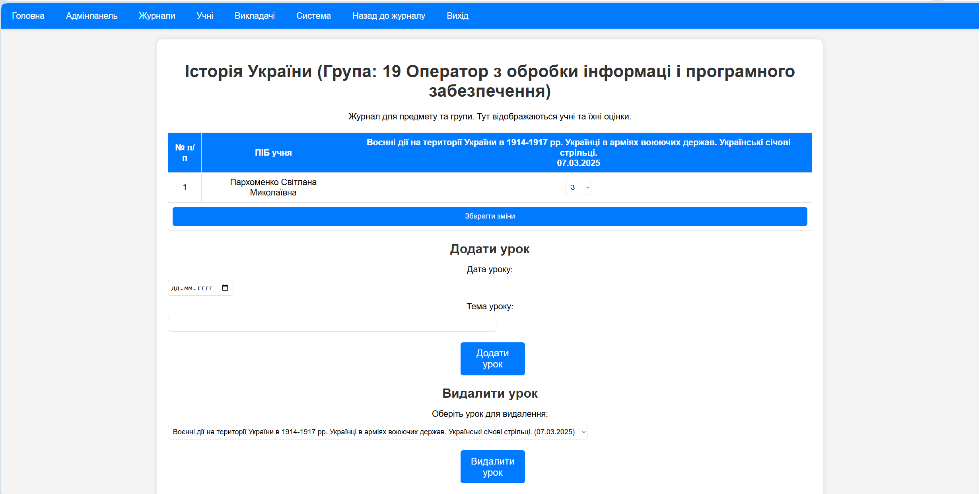Open the Адмінпанель section
The height and width of the screenshot is (494, 980).
91,16
